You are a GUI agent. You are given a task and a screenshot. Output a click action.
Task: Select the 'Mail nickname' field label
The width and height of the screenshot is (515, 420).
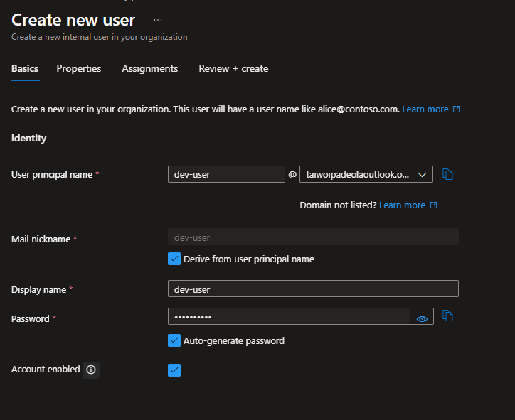(x=41, y=239)
